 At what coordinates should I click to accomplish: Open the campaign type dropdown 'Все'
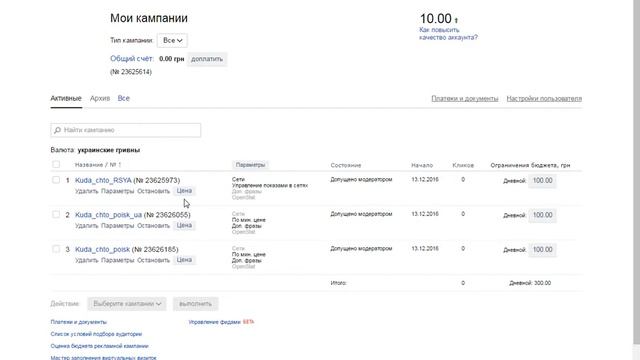[x=172, y=40]
